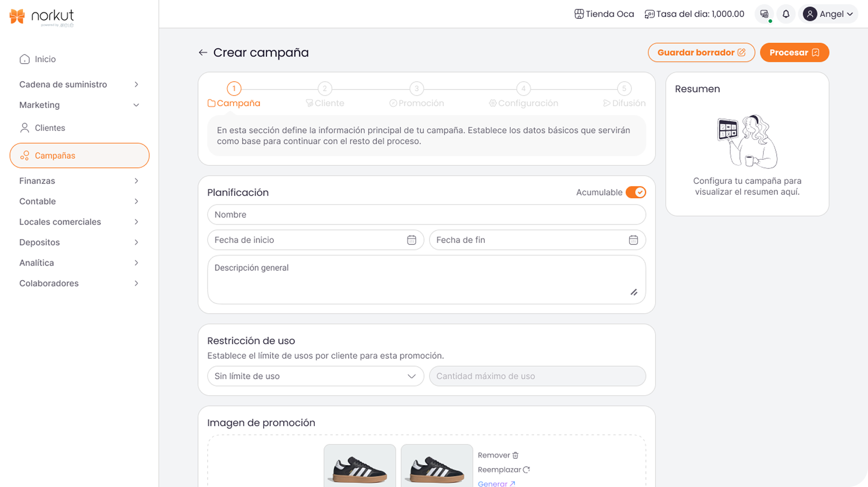Click the calendar icon on Fecha de inicio

coord(412,240)
